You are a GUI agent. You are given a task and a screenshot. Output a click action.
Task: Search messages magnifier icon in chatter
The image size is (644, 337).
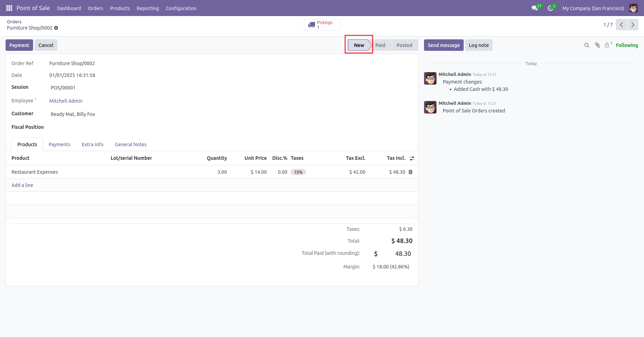(x=587, y=45)
